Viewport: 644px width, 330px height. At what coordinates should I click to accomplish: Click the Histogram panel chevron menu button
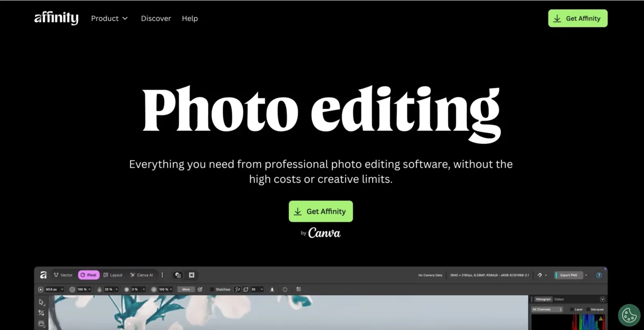coord(603,299)
